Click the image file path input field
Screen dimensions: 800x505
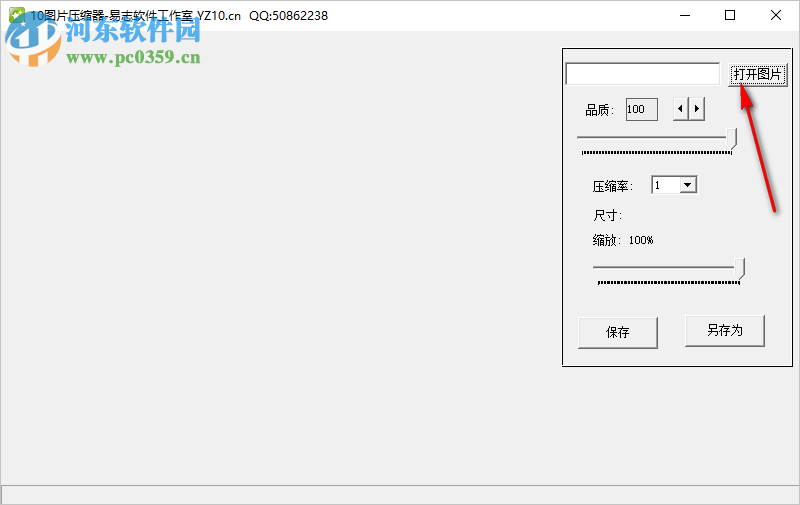[643, 74]
